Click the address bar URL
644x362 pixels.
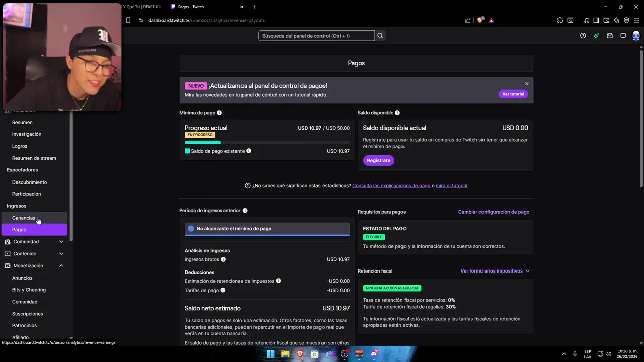click(207, 20)
